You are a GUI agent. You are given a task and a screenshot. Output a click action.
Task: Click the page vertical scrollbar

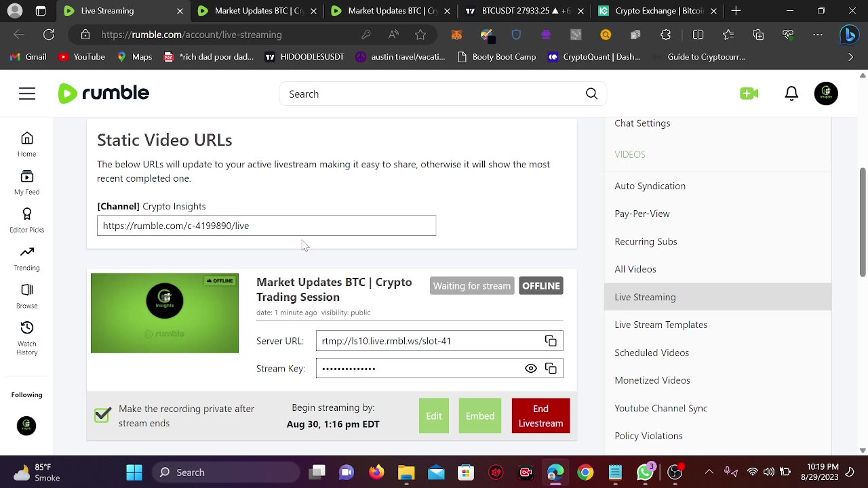tap(863, 222)
